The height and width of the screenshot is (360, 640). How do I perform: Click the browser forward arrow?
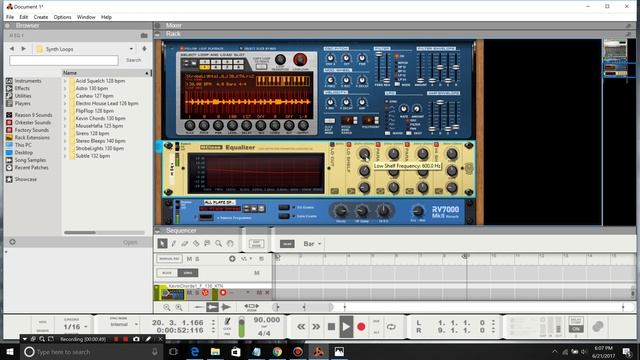click(x=23, y=49)
